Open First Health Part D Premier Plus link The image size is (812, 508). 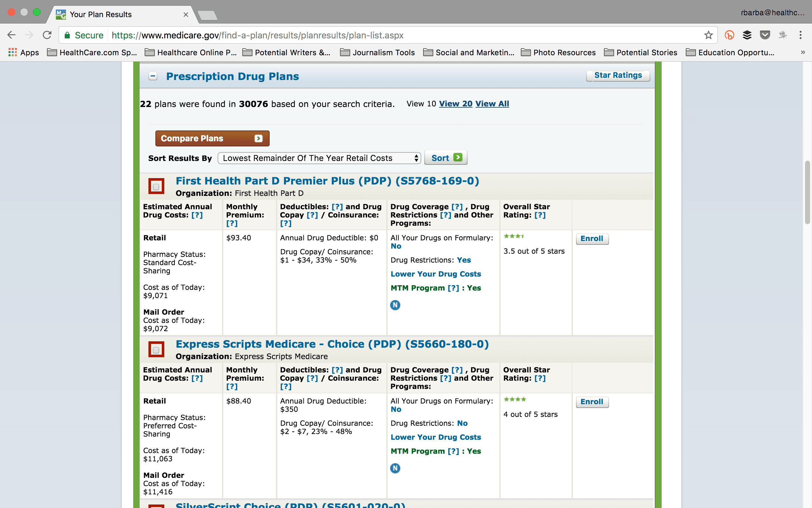pos(327,181)
